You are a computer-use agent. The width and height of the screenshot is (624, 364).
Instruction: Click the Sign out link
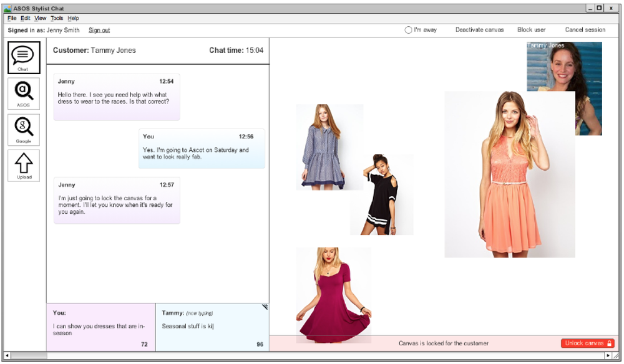click(x=99, y=29)
